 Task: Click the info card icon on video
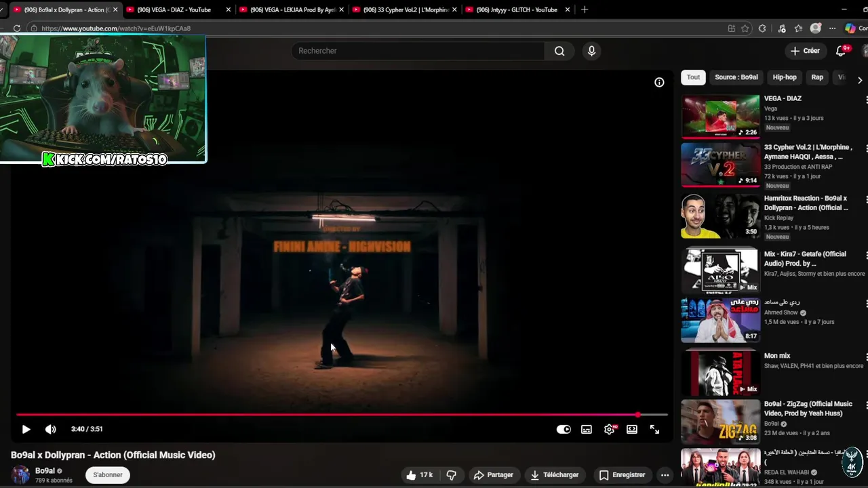[659, 82]
